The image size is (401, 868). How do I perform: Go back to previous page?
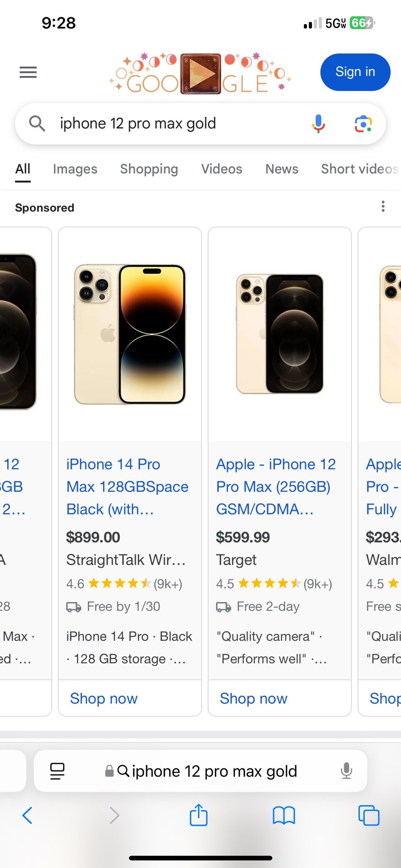28,816
